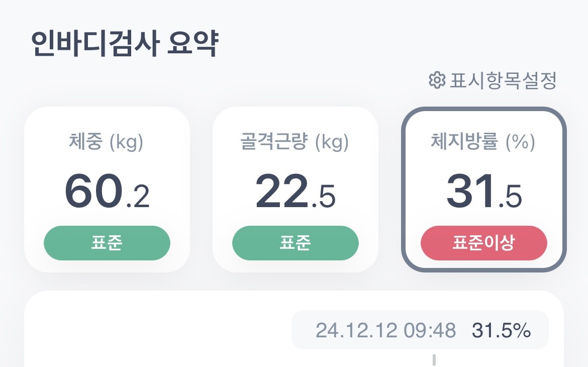The height and width of the screenshot is (367, 588).
Task: Click the 체중 (kg) label text
Action: [x=107, y=142]
